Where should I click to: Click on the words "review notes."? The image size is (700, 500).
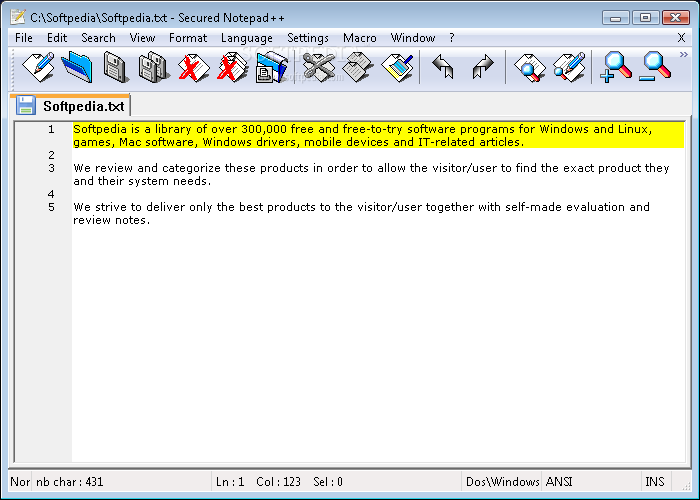(x=112, y=220)
